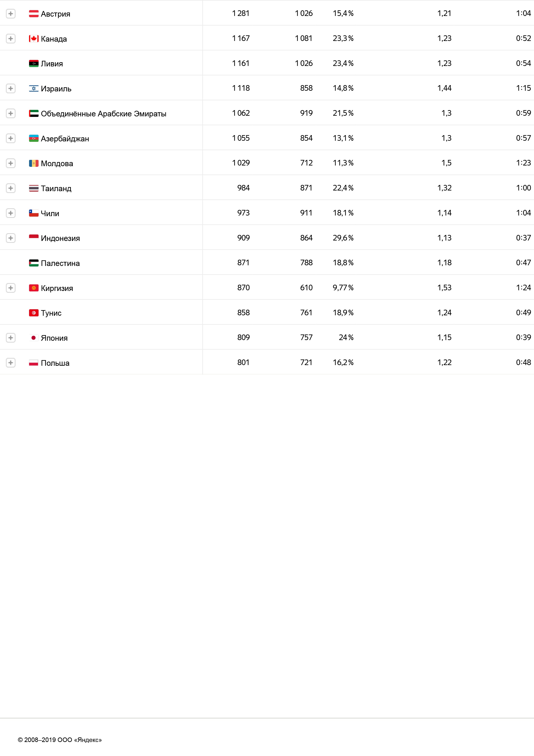
Task: Expand the Таиланд row
Action: (11, 188)
